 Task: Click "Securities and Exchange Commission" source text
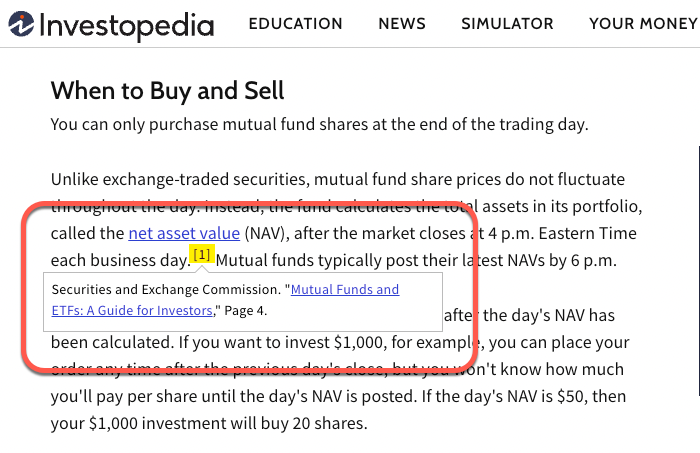click(x=166, y=290)
